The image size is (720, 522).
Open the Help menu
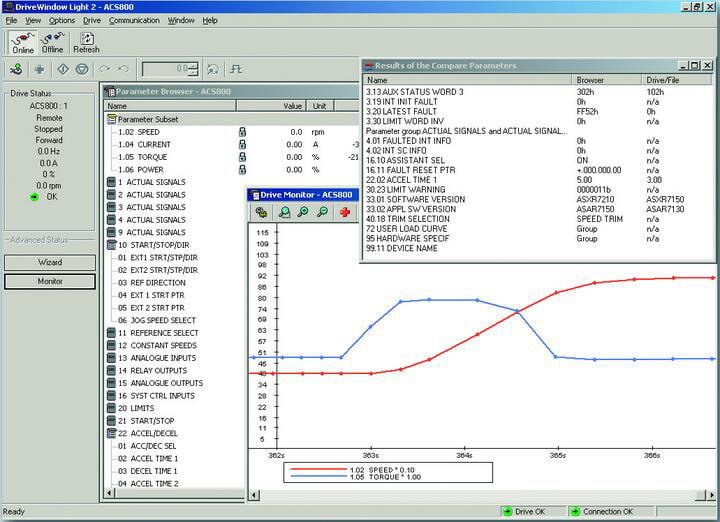[210, 21]
